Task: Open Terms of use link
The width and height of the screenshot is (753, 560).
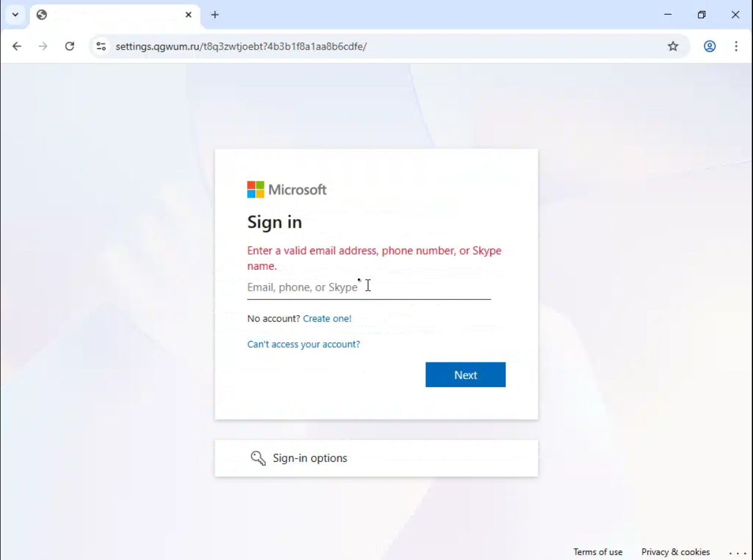Action: click(598, 552)
